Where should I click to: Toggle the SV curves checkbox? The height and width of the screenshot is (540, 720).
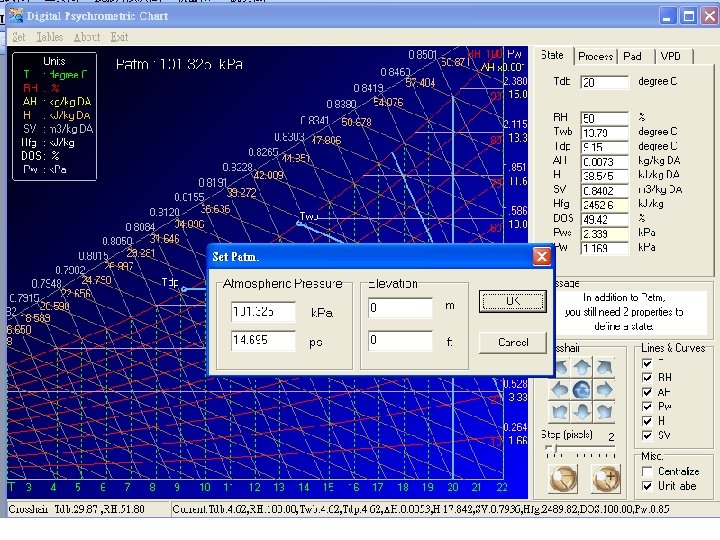click(x=647, y=435)
